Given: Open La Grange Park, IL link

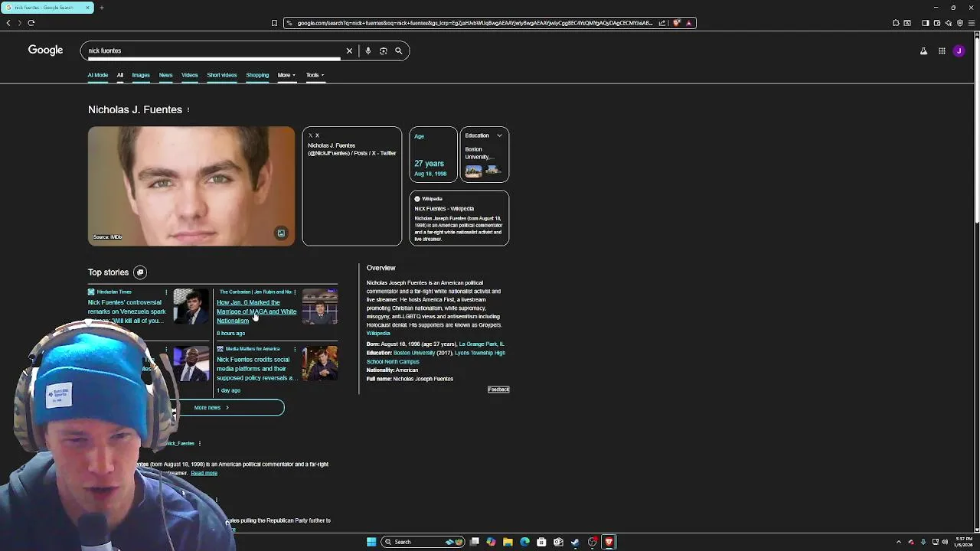Looking at the screenshot, I should point(482,344).
